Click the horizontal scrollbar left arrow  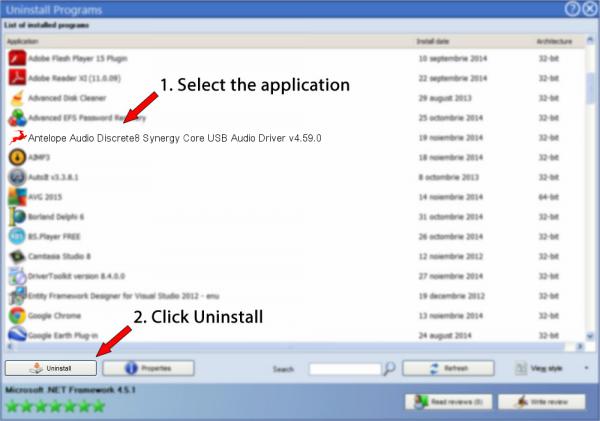(x=10, y=347)
